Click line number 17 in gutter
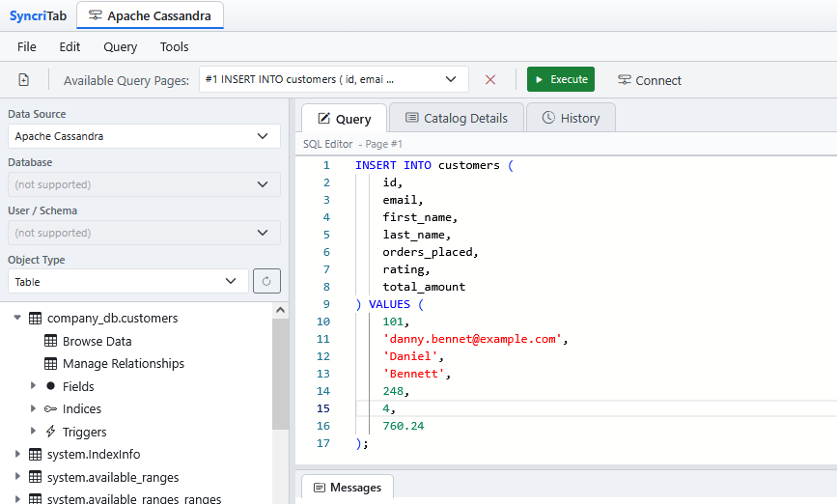This screenshot has width=837, height=504. 323,443
